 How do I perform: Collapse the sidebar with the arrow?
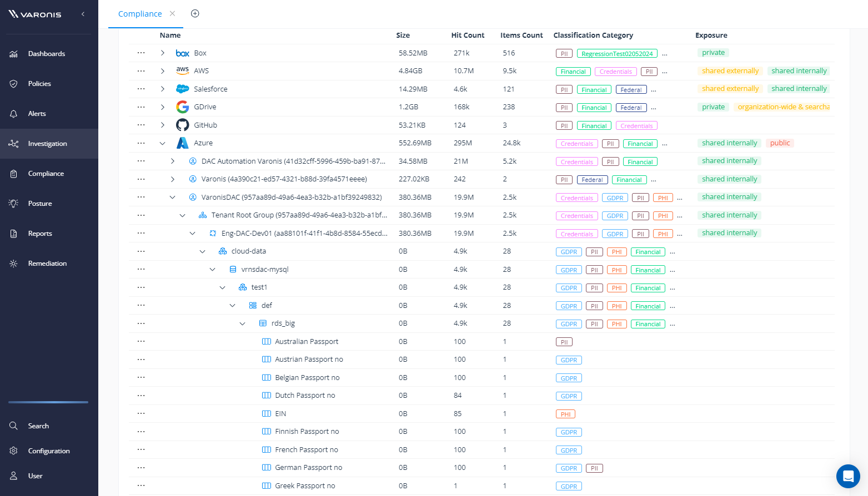click(83, 14)
